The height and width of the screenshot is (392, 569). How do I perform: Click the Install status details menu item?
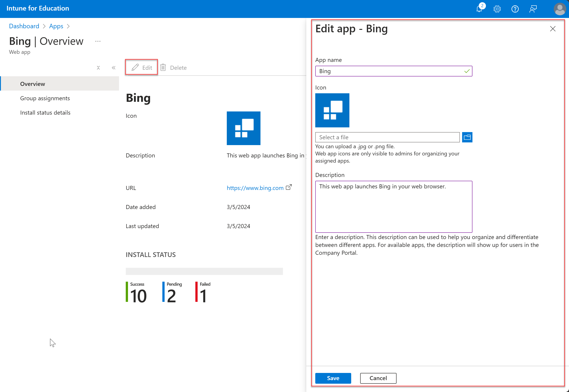[x=45, y=112]
